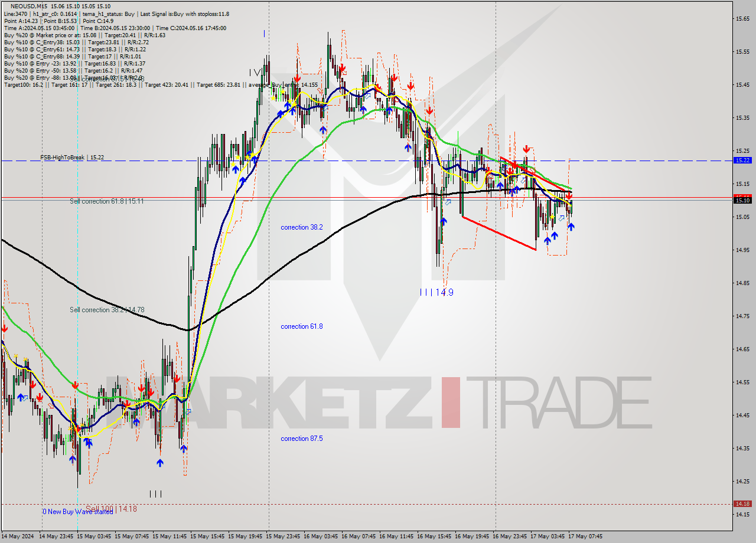
Task: Select the 'FSB-HighToBreak | 15.22' label
Action: tap(72, 158)
